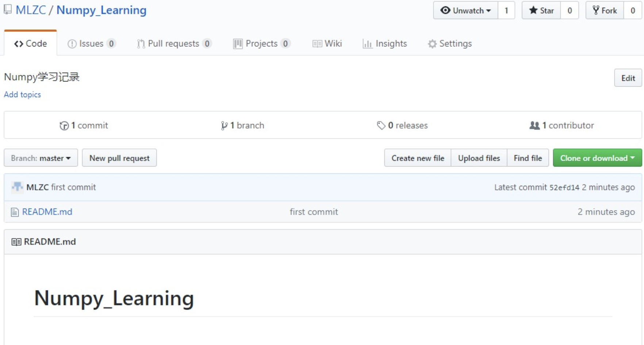The image size is (644, 345).
Task: Click the Pull requests merge icon
Action: click(141, 44)
